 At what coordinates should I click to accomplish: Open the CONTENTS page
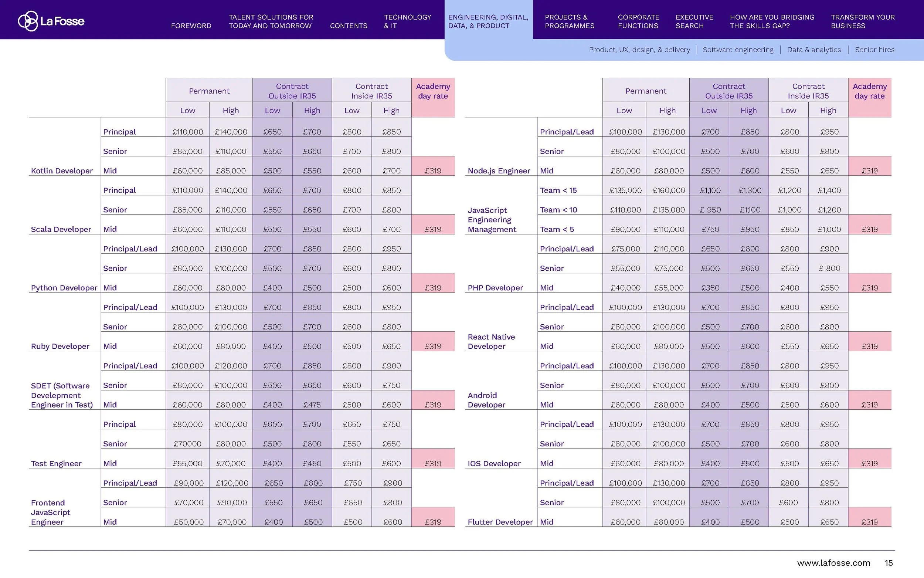(x=349, y=26)
